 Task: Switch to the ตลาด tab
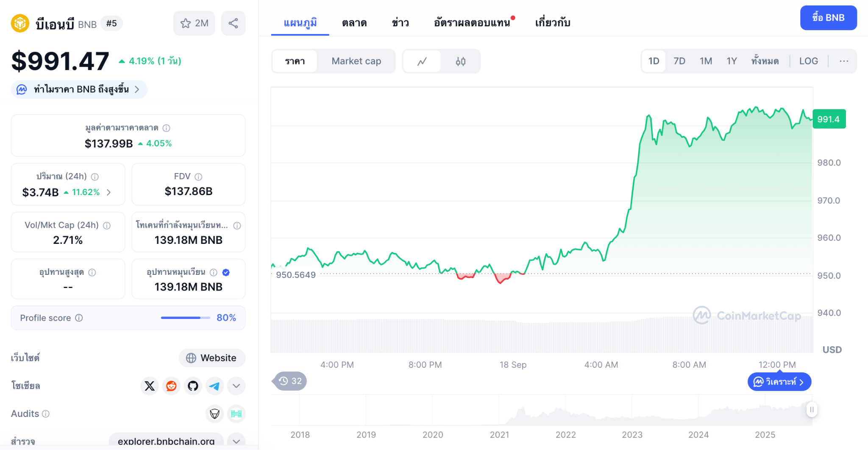[x=354, y=23]
